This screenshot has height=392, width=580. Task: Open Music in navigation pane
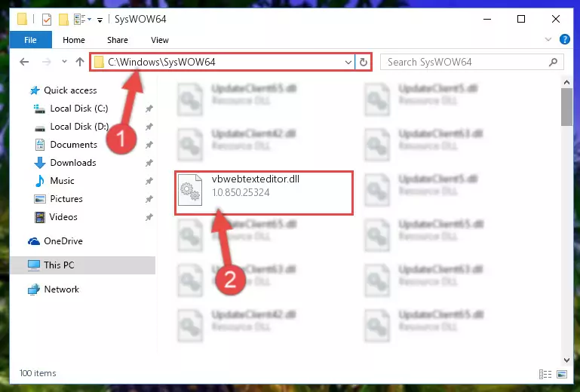[62, 181]
